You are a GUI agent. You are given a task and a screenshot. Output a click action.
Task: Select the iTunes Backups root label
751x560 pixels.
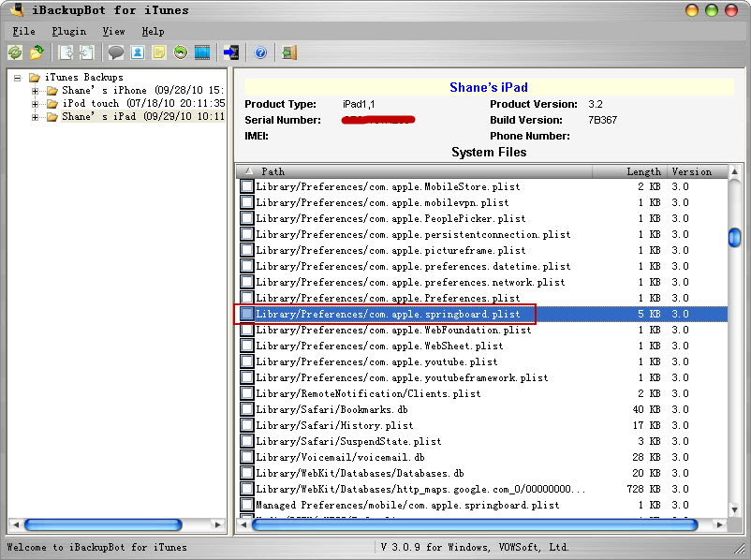pyautogui.click(x=84, y=77)
